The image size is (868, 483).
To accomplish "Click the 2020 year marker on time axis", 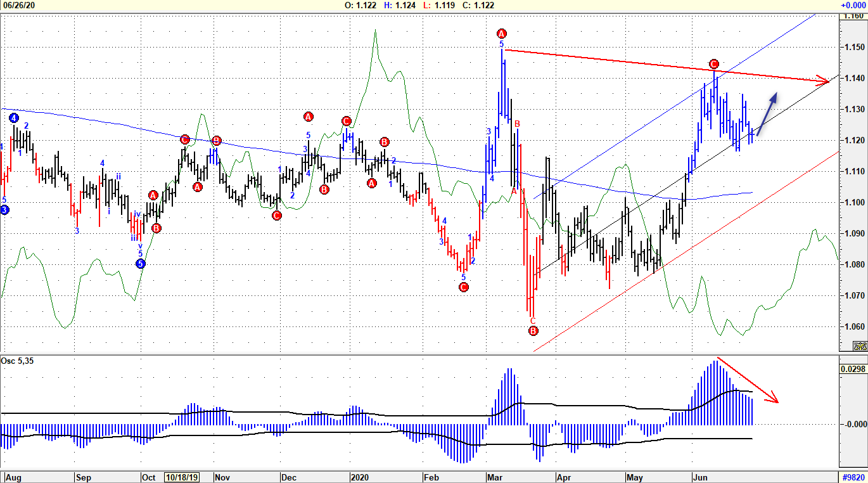I will [x=359, y=477].
